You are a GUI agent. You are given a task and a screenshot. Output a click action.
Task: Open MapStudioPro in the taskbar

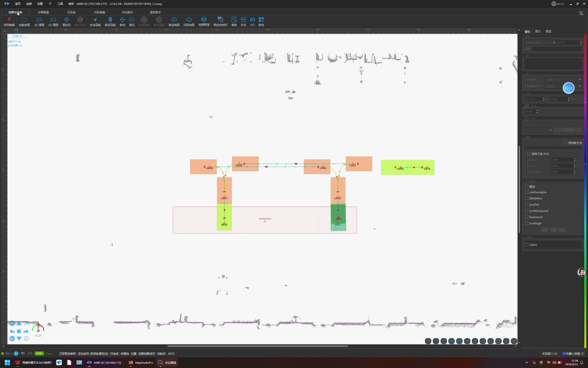point(141,362)
